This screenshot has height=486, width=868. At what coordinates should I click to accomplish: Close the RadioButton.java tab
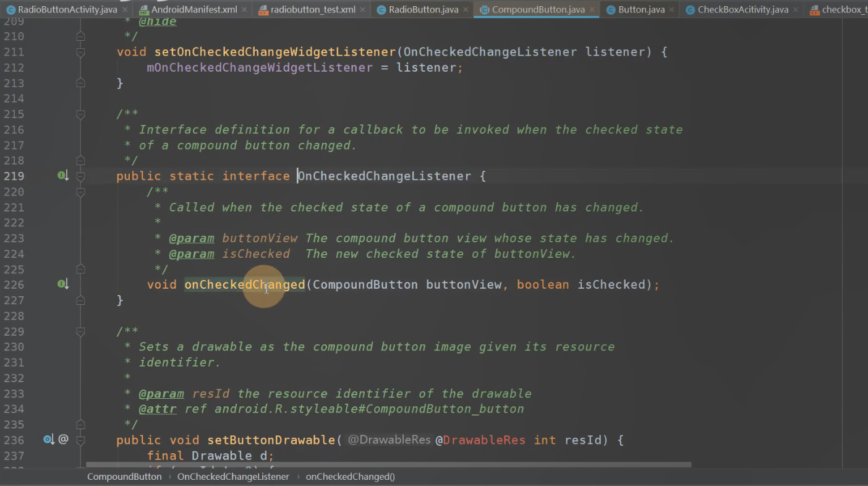(466, 10)
